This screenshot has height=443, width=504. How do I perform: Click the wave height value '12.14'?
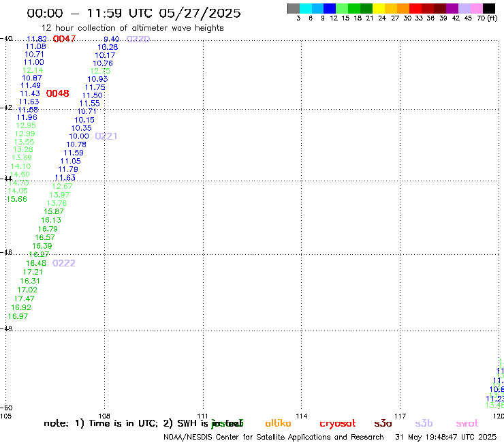(33, 70)
